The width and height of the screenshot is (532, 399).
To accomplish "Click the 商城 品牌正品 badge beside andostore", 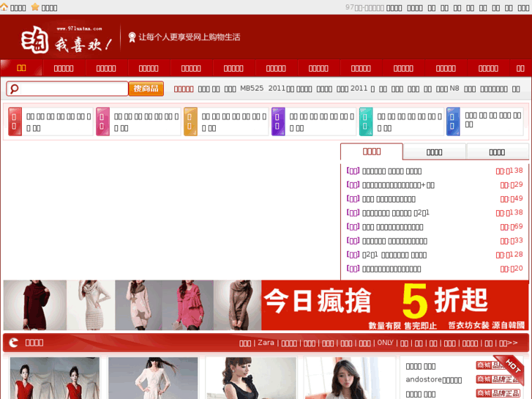I will pyautogui.click(x=498, y=379).
